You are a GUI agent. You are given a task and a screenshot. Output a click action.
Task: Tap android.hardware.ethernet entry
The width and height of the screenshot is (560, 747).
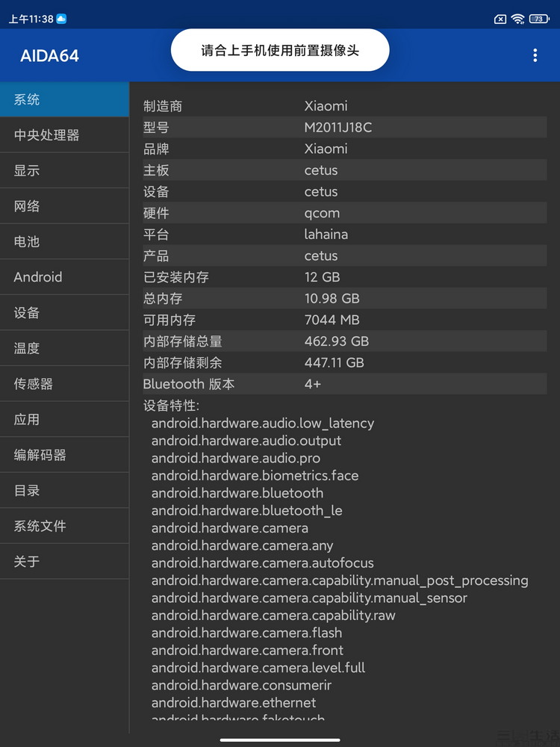point(233,703)
